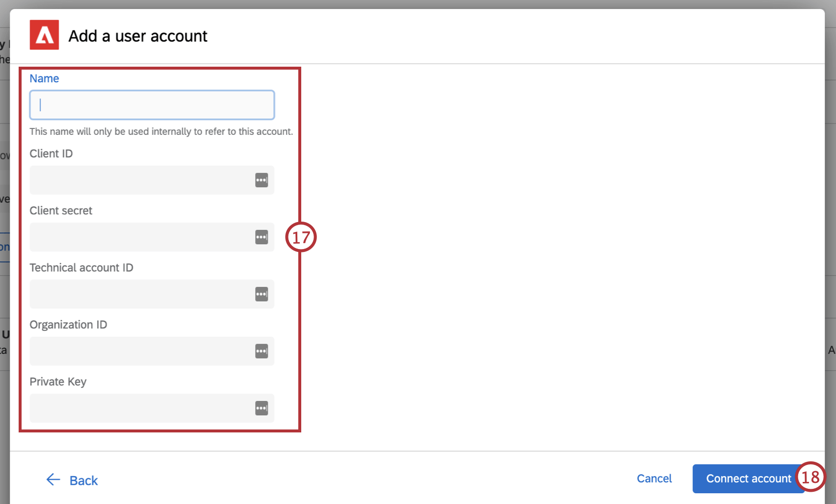Go Back to the previous step
This screenshot has width=836, height=504.
83,480
